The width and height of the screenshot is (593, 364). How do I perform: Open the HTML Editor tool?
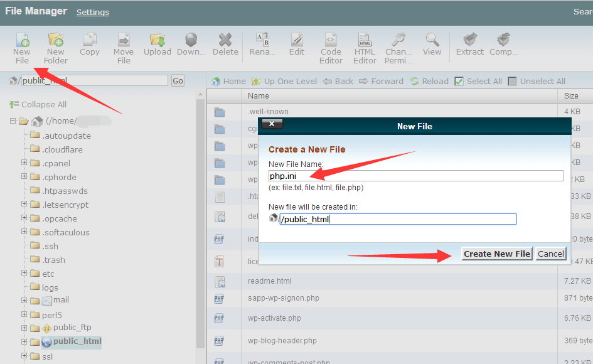point(365,45)
